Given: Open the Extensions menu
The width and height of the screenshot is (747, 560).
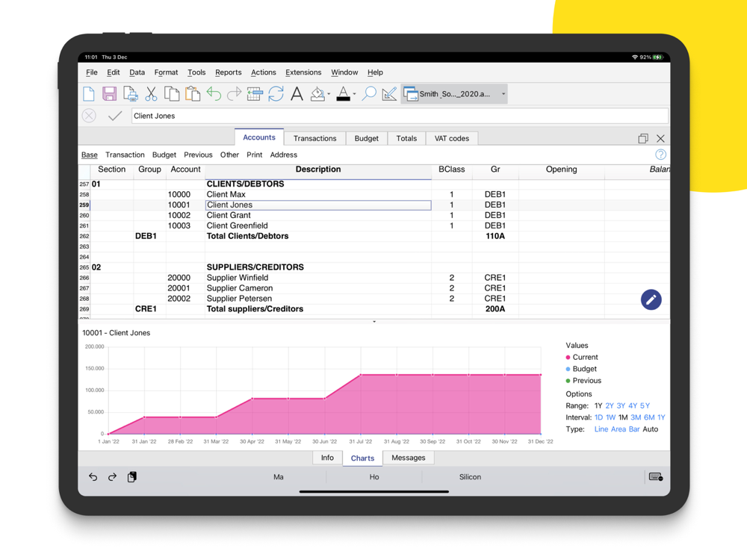Looking at the screenshot, I should [303, 72].
